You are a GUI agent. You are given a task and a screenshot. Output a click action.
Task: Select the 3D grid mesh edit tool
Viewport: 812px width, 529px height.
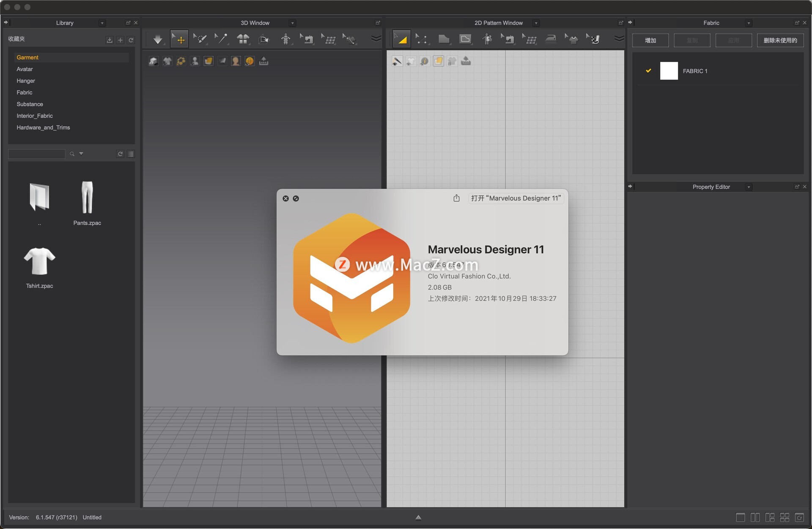pos(328,39)
